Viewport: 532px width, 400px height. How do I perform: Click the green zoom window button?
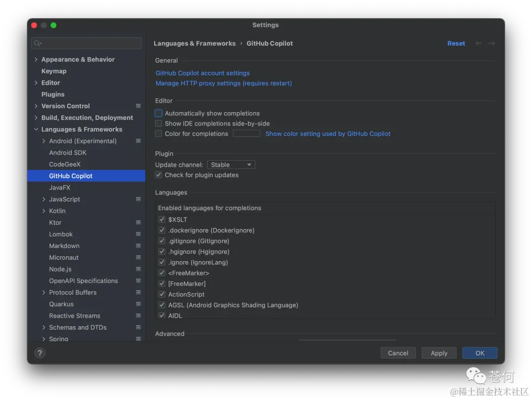coord(53,25)
